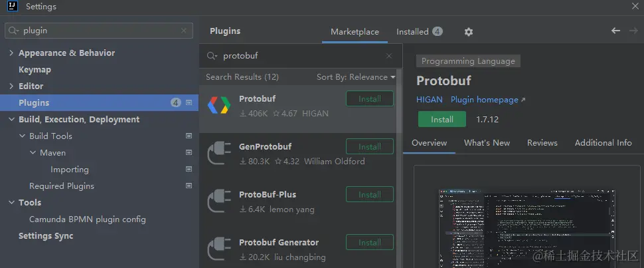Click the marketplace search field with protobuf
The image size is (644, 268).
(x=301, y=56)
